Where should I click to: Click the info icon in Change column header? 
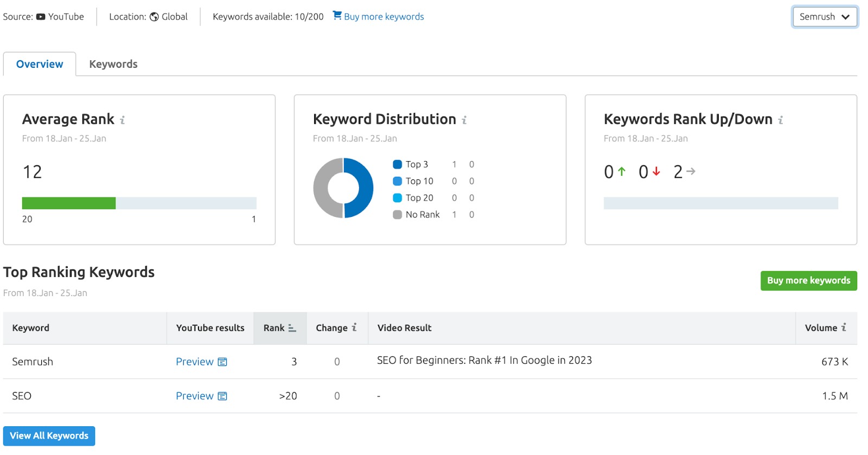pyautogui.click(x=354, y=328)
